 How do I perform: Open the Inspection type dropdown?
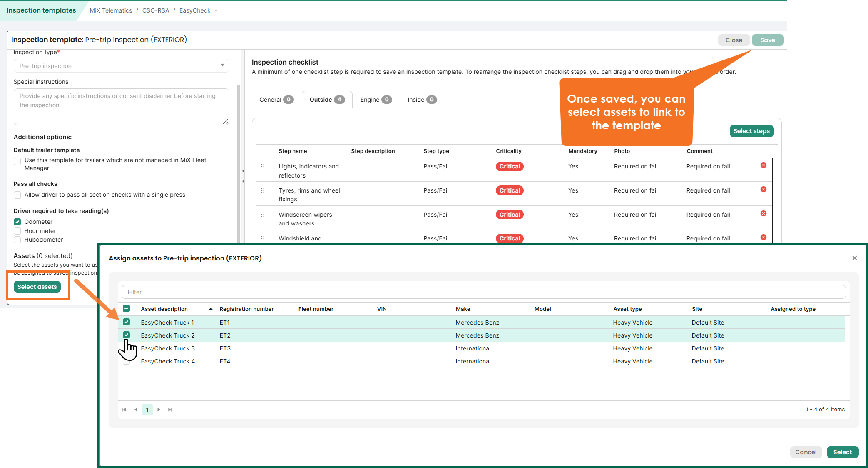coord(222,65)
